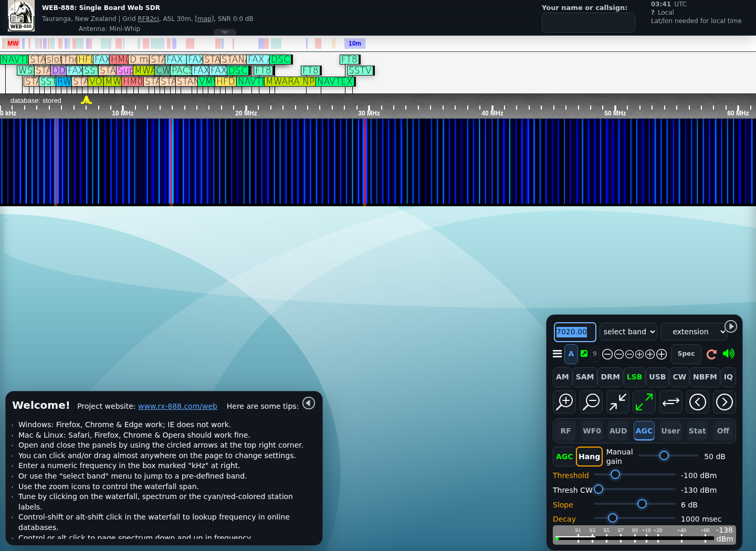
Task: Click the 10m band marker
Action: (x=355, y=44)
